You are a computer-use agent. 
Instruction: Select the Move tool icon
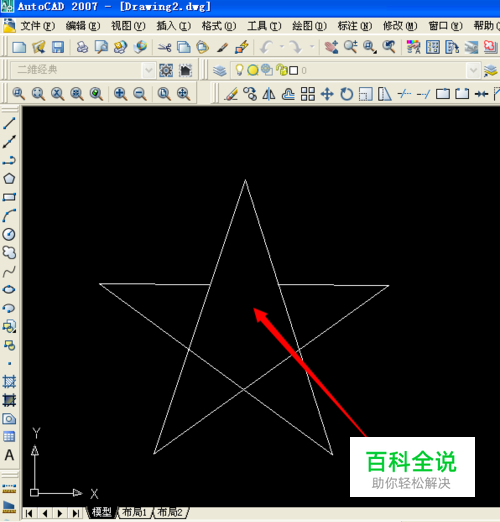(x=327, y=94)
